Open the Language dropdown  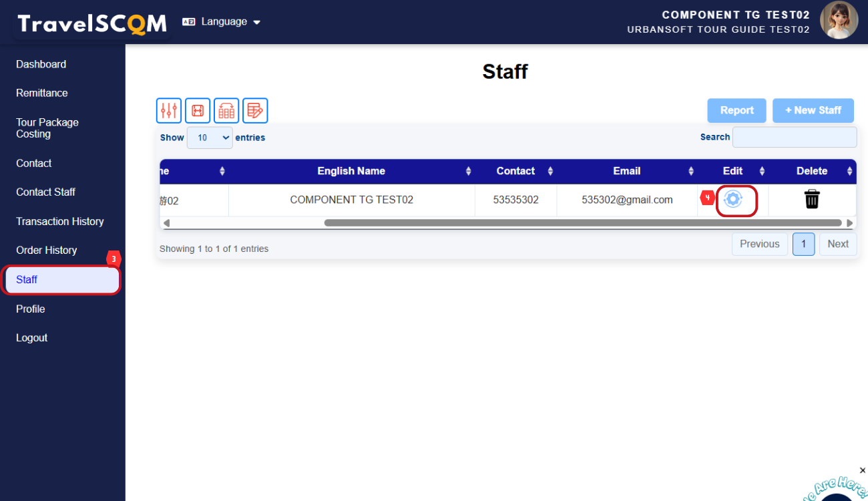point(221,22)
